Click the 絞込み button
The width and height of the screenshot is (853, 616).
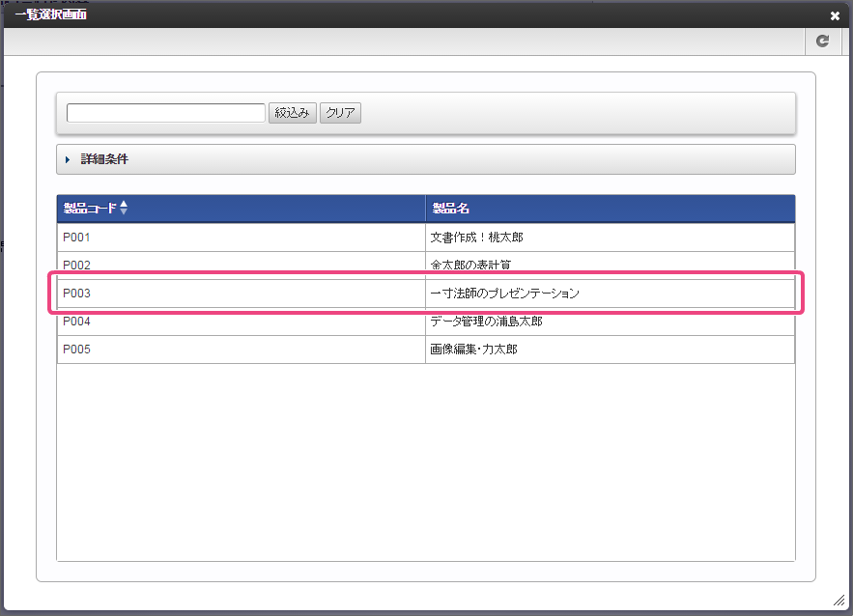tap(292, 113)
